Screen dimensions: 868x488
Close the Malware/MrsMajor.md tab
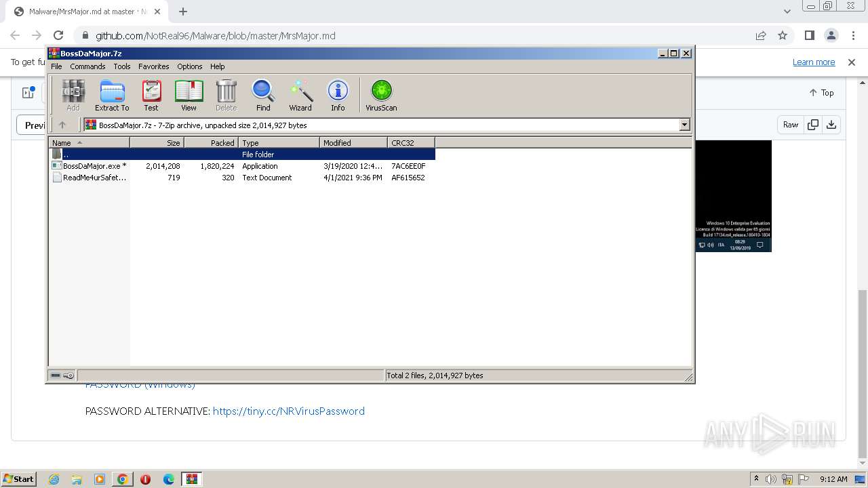[x=157, y=12]
